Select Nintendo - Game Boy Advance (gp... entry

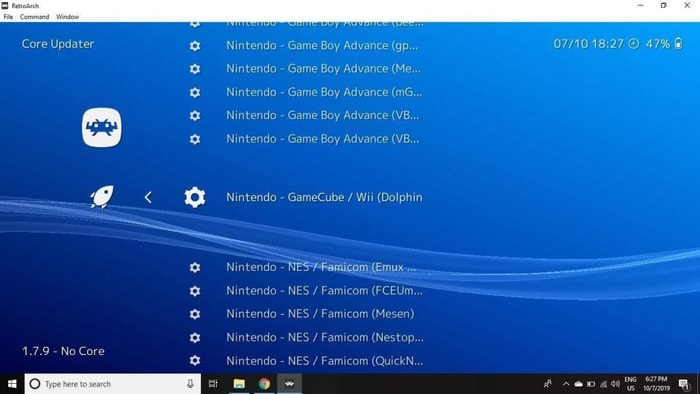tap(322, 46)
